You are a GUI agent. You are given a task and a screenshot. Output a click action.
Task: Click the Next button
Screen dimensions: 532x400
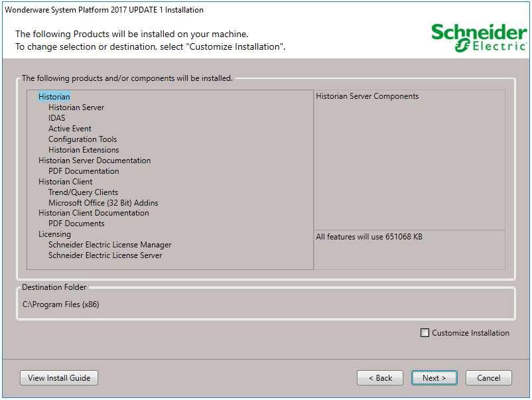(x=434, y=377)
